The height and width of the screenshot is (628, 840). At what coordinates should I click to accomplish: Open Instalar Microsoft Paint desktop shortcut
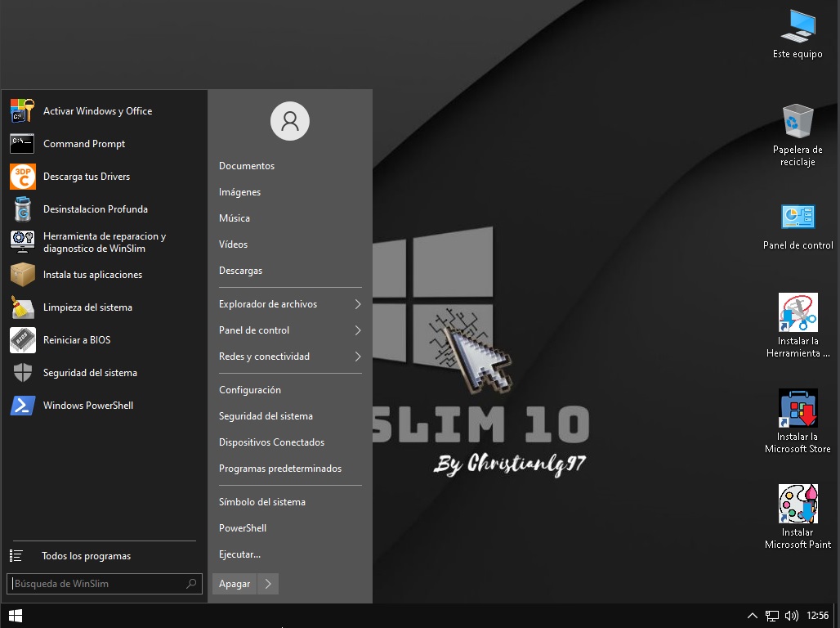(798, 504)
